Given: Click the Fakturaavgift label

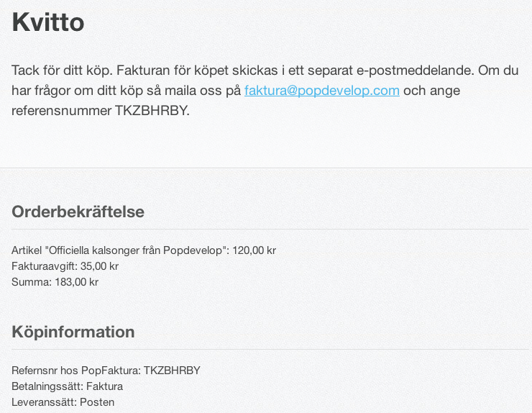Looking at the screenshot, I should pyautogui.click(x=45, y=266).
